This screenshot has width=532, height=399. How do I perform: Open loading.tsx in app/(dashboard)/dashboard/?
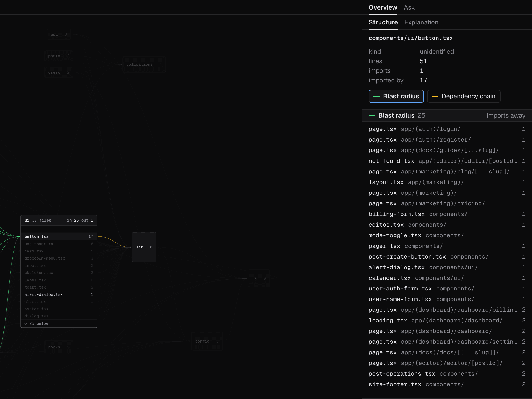pyautogui.click(x=447, y=321)
